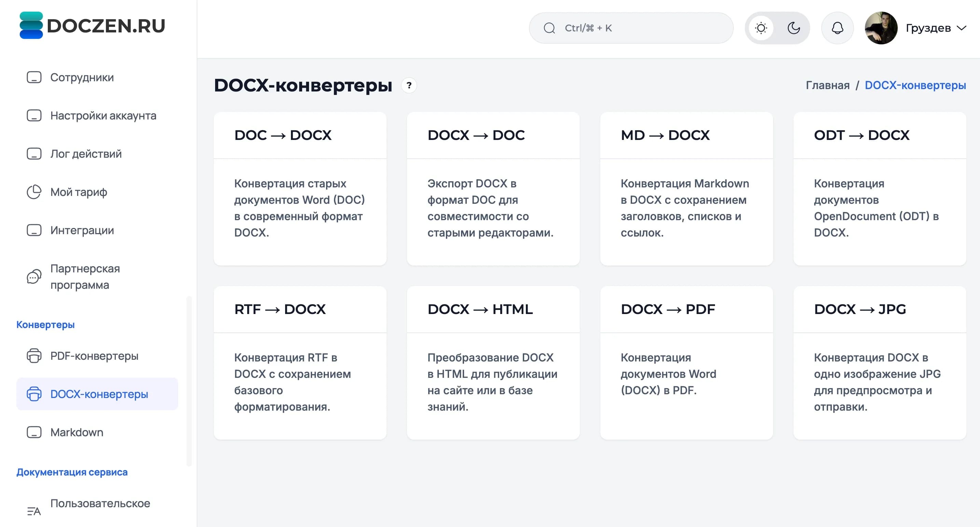The width and height of the screenshot is (980, 527).
Task: Open Сотрудники in the sidebar
Action: (97, 77)
